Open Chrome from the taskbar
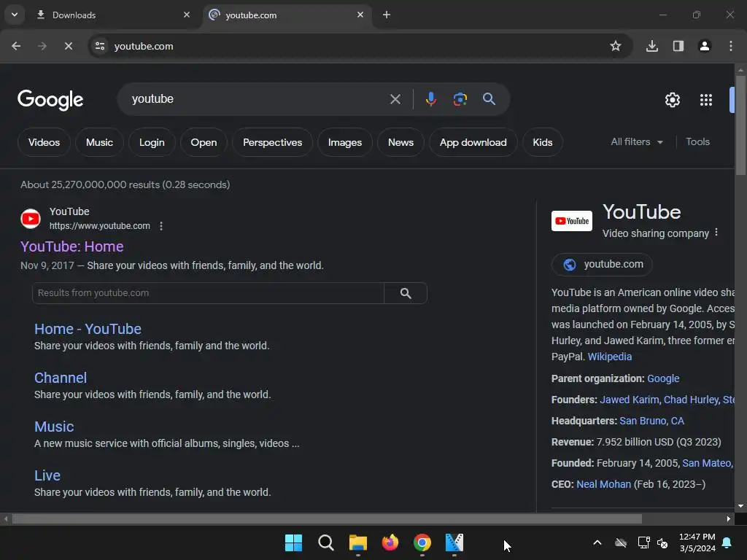 point(422,542)
